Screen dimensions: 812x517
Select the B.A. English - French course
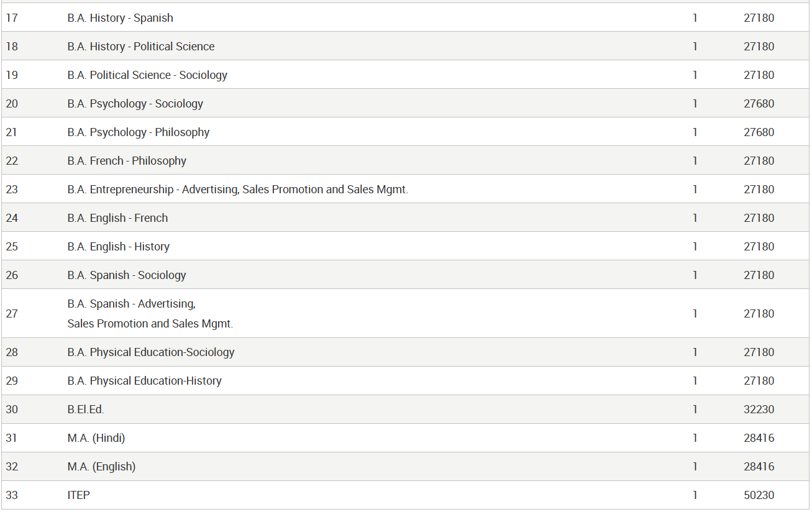117,218
